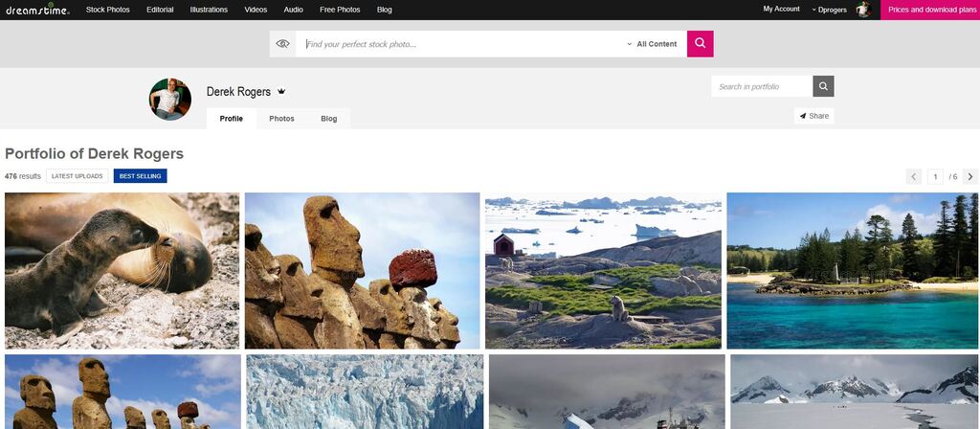Expand the Dprogers account dropdown
The height and width of the screenshot is (429, 980).
click(829, 10)
